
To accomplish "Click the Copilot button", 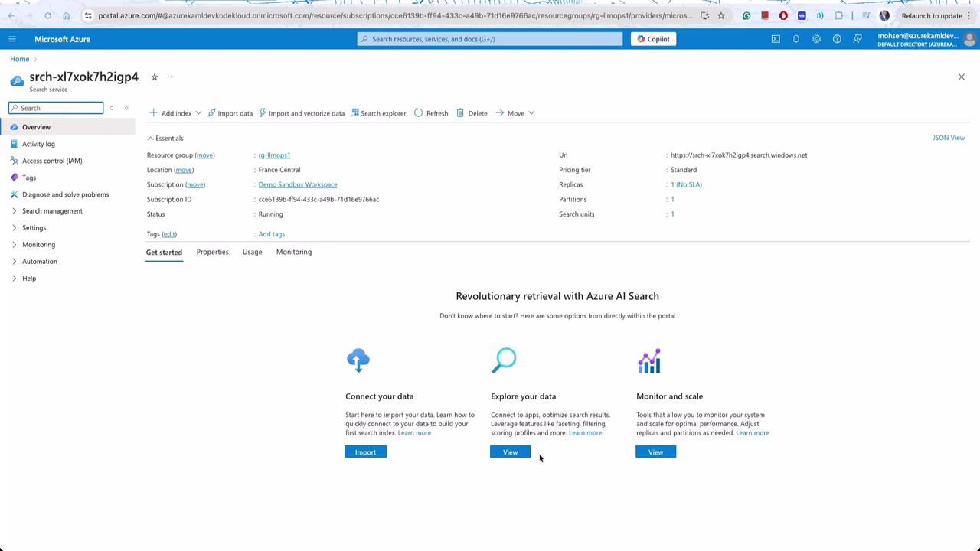I will coord(653,39).
